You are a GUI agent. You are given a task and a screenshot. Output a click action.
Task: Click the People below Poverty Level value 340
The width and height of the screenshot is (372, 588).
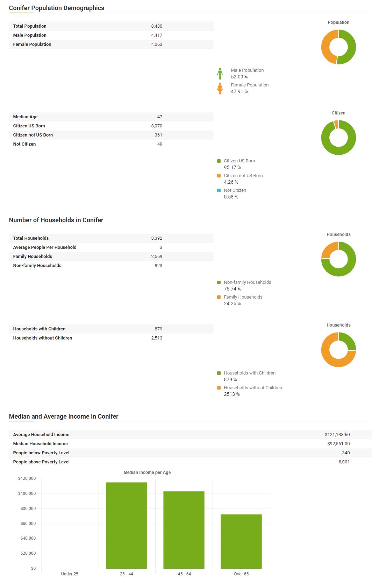coord(346,453)
